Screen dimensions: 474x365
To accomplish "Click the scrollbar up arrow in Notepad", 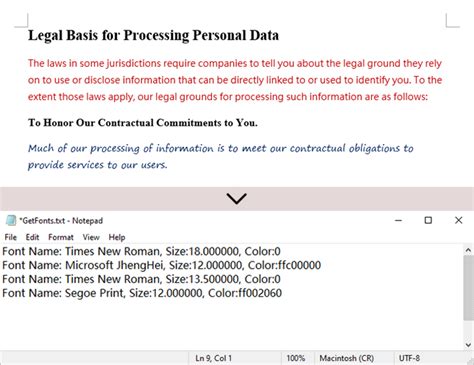I will pyautogui.click(x=468, y=250).
